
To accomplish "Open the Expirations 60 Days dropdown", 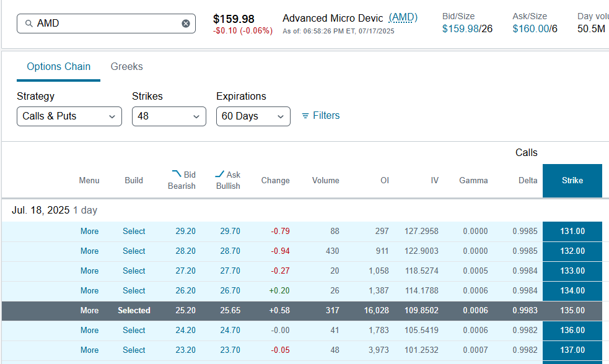I will click(253, 116).
